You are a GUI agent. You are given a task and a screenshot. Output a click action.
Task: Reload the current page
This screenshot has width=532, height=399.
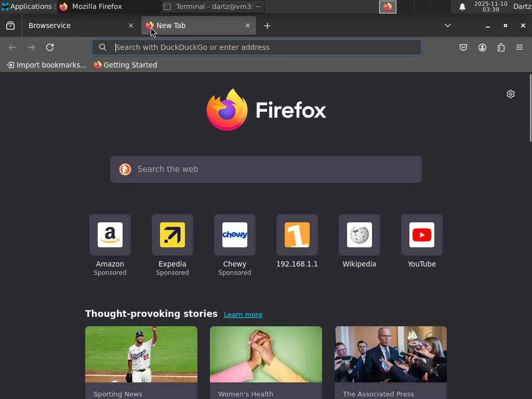[x=50, y=47]
